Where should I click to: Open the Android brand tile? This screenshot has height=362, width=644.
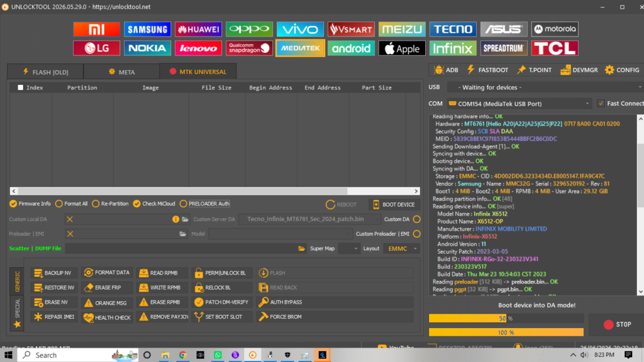coord(351,48)
